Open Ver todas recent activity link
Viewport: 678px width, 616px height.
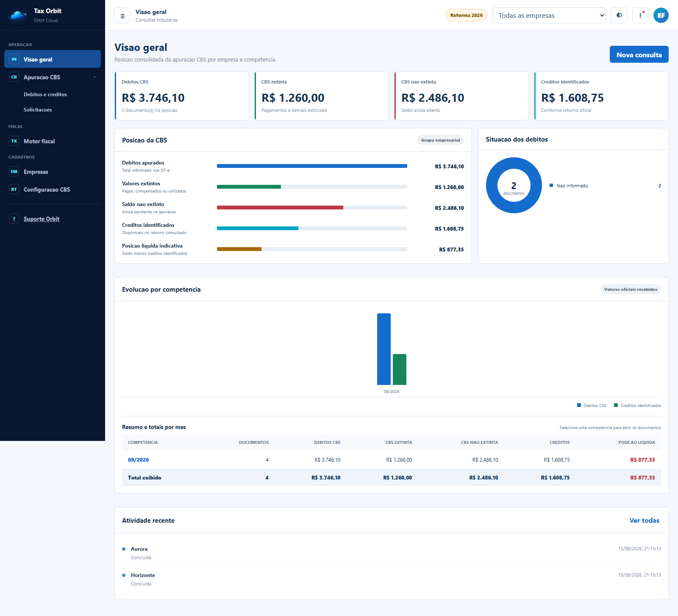pos(644,520)
